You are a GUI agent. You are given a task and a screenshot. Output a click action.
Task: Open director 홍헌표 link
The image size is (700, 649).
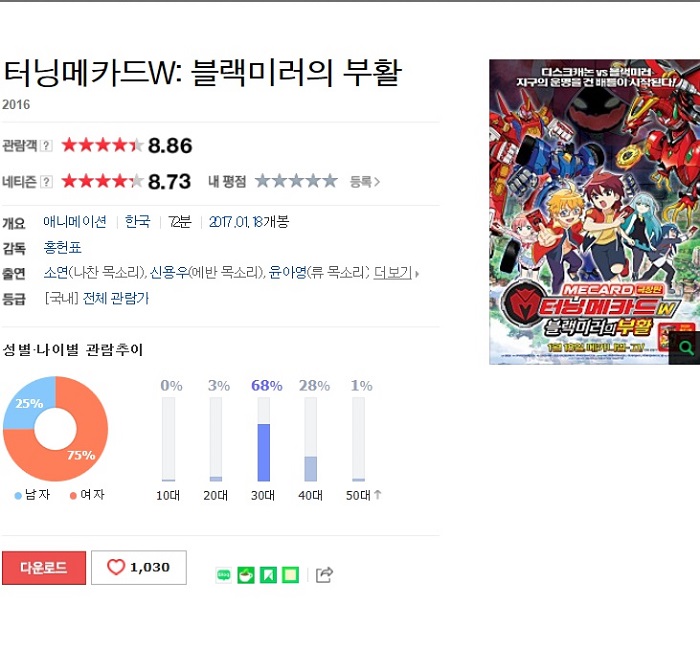[62, 247]
